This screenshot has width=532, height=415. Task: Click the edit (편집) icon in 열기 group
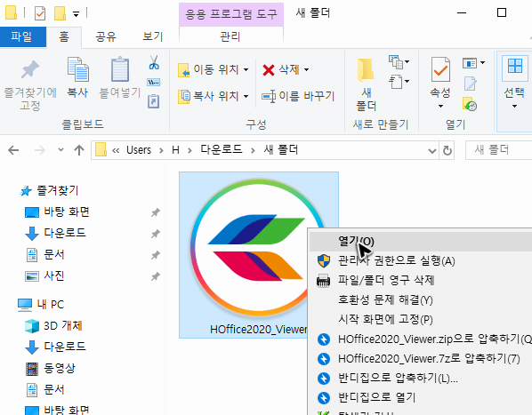click(471, 84)
